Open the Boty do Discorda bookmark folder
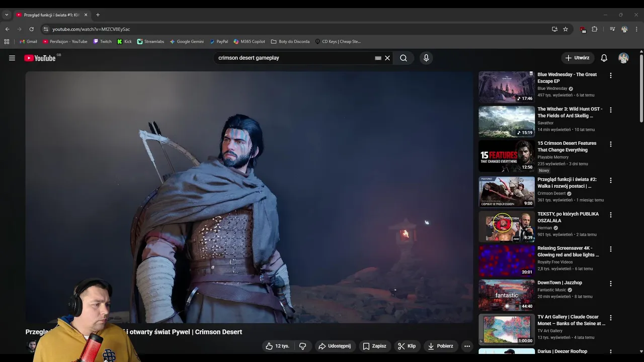This screenshot has height=362, width=644. click(x=290, y=42)
